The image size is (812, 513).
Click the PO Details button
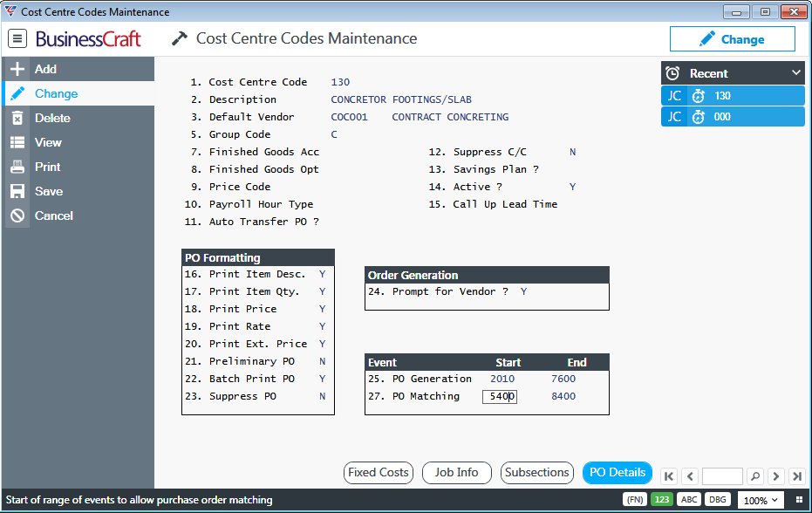[618, 473]
